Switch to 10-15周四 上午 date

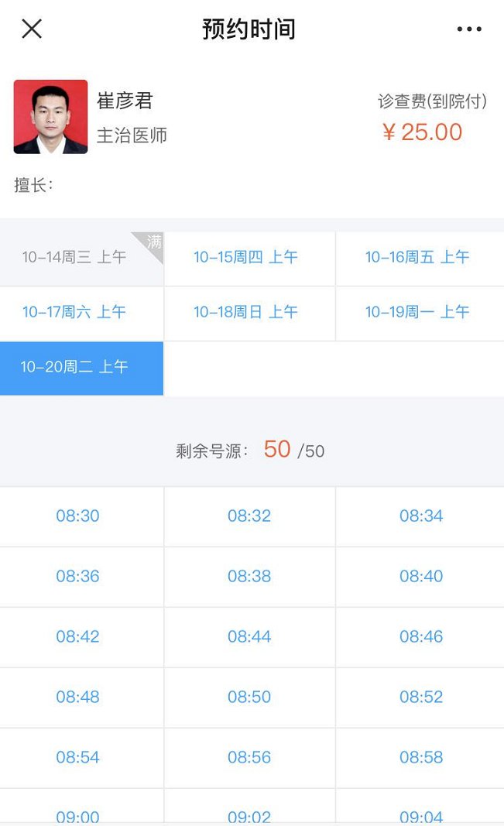pyautogui.click(x=246, y=257)
